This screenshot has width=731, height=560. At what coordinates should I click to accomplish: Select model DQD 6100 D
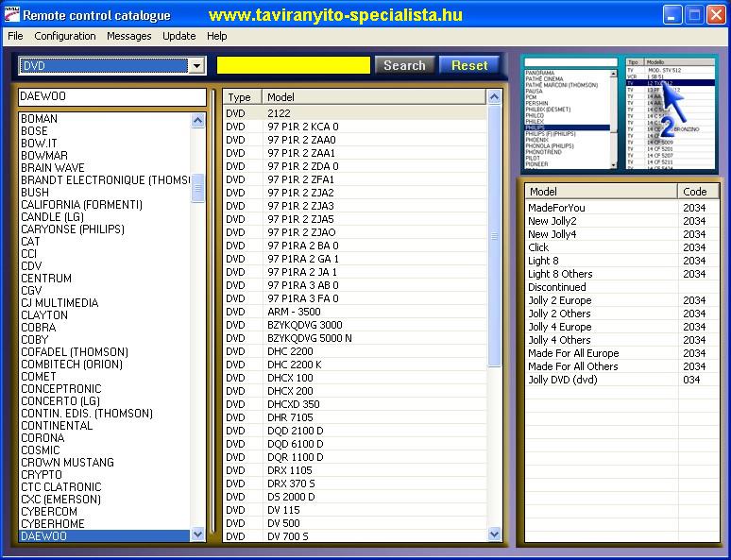tap(355, 444)
